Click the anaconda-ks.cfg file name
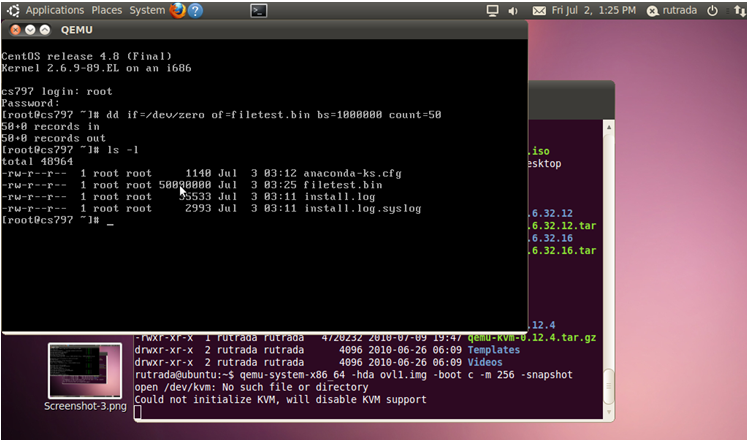The image size is (747, 440). [353, 173]
